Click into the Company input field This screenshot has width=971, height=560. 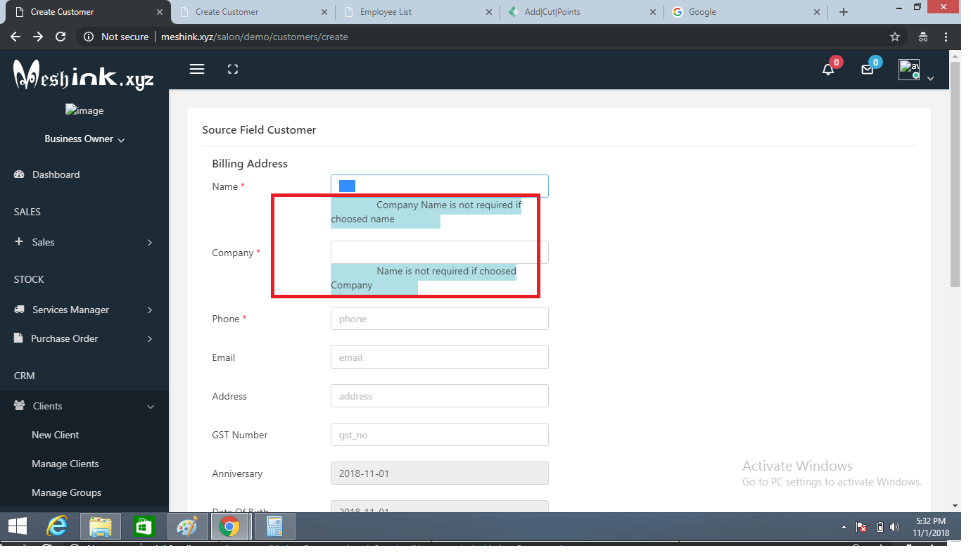pos(440,252)
